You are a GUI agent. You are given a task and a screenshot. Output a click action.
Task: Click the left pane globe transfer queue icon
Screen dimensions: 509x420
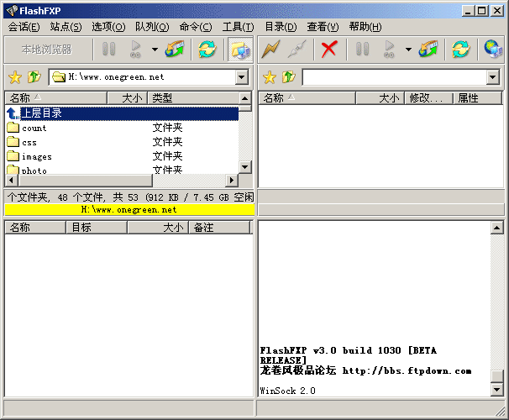[175, 50]
